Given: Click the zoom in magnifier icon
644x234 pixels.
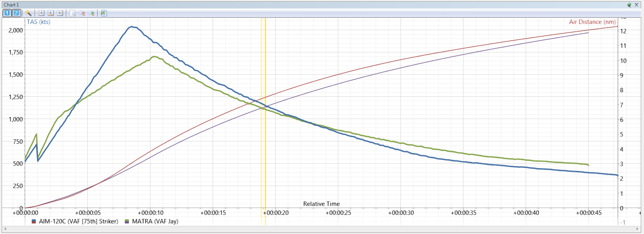Looking at the screenshot, I should 91,13.
